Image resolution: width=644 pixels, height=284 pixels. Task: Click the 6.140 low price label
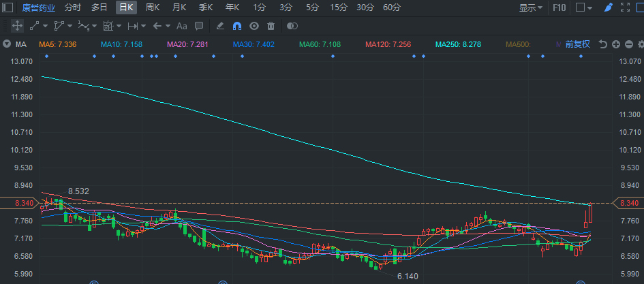[408, 277]
